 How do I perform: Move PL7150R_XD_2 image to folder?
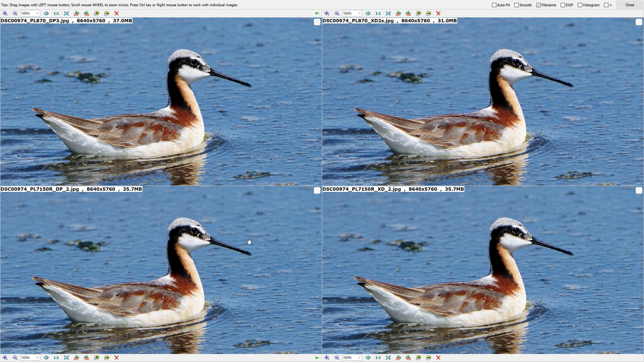pyautogui.click(x=429, y=358)
